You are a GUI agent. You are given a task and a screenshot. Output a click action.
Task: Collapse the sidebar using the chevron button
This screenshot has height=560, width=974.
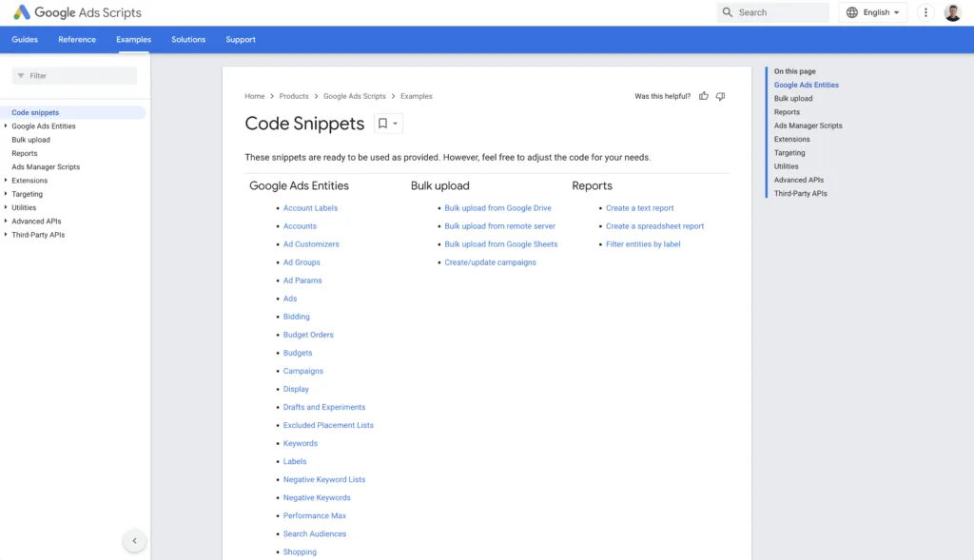[134, 540]
